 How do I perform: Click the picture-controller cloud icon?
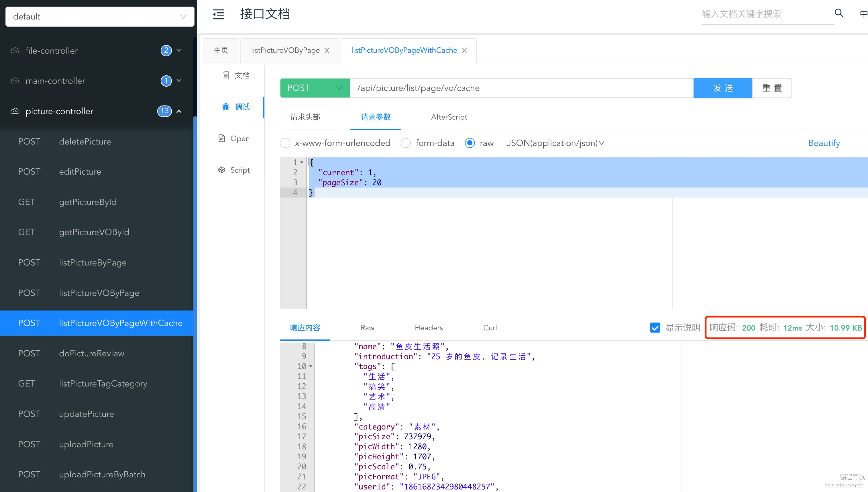[x=15, y=111]
